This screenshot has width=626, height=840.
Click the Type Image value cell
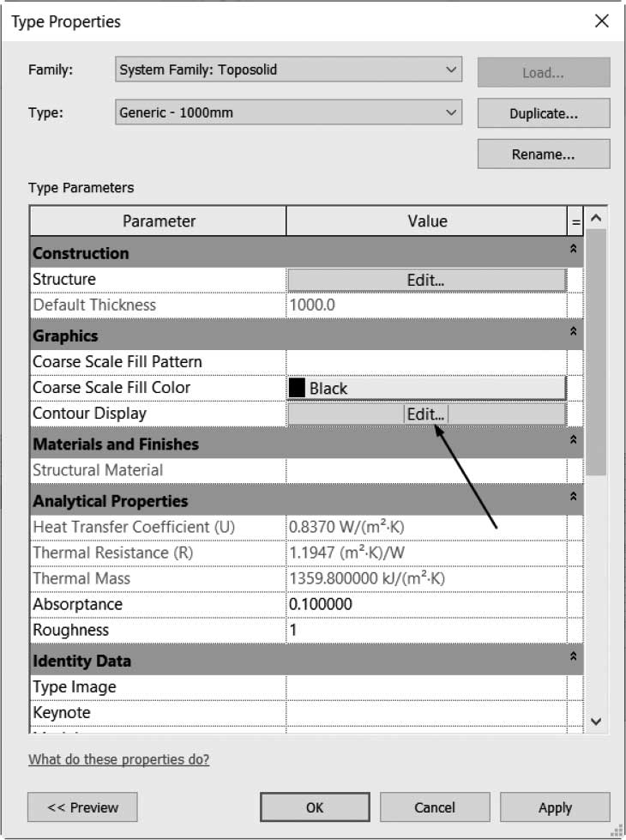pyautogui.click(x=427, y=686)
